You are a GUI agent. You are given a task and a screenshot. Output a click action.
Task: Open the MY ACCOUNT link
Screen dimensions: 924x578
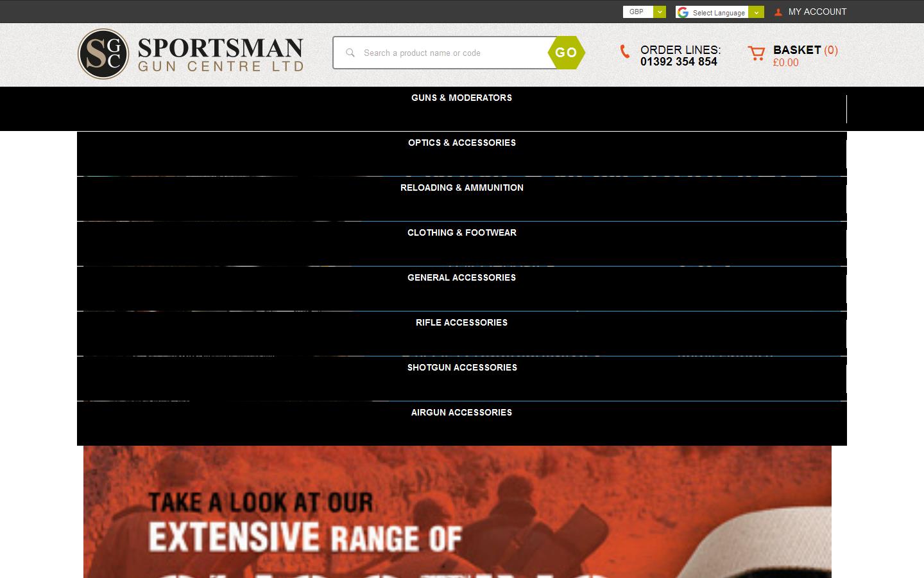click(x=817, y=12)
